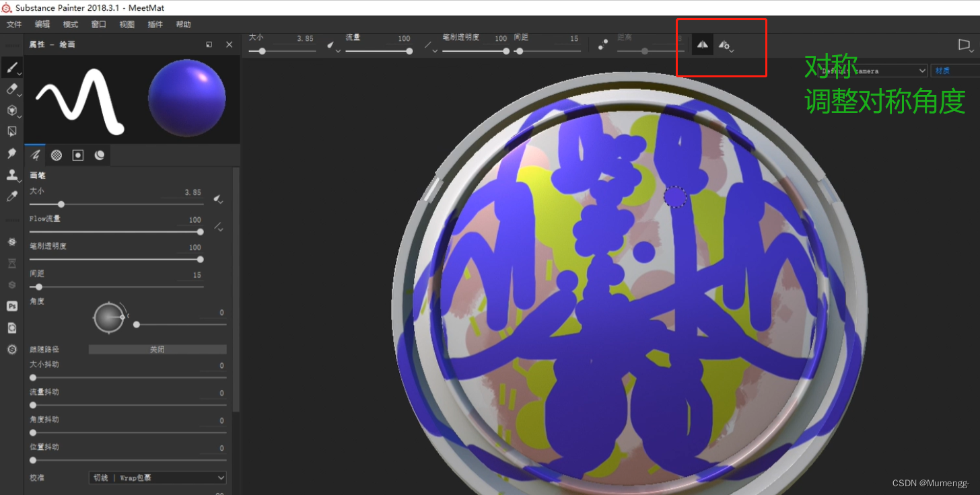Select the Projection tool in left toolbar
The width and height of the screenshot is (980, 495).
(x=11, y=110)
